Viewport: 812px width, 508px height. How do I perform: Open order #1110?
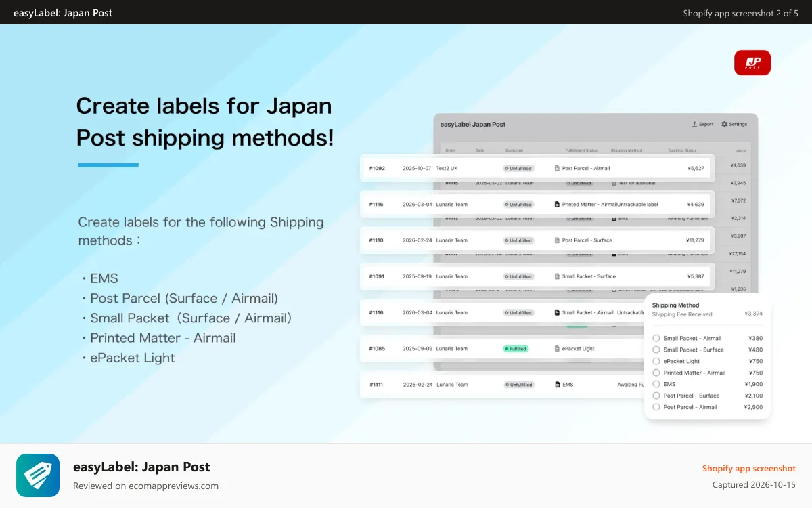(376, 240)
